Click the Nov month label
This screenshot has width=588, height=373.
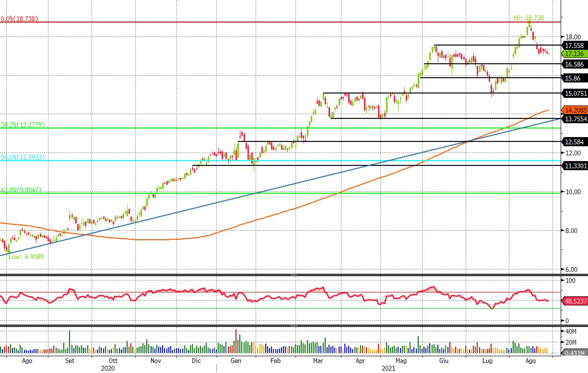156,361
